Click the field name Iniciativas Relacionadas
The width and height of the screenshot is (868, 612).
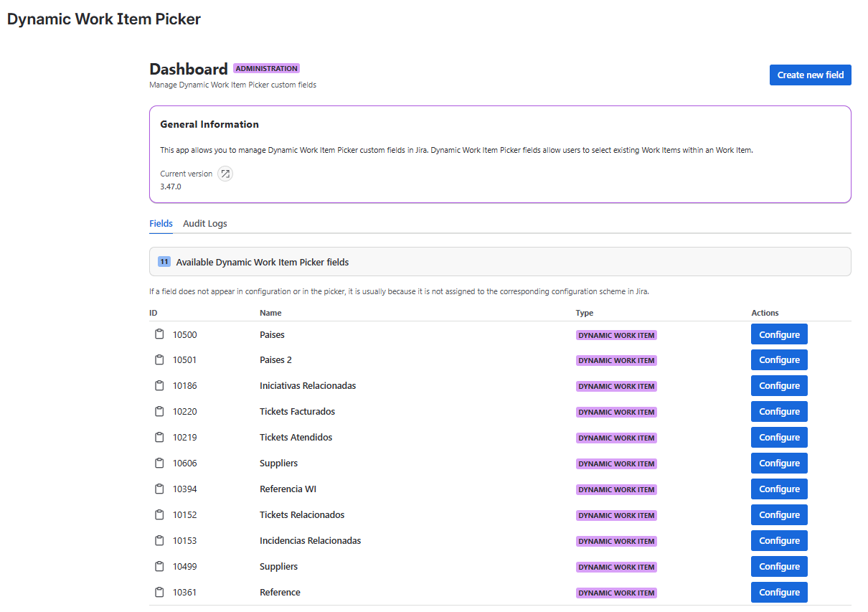click(x=308, y=386)
